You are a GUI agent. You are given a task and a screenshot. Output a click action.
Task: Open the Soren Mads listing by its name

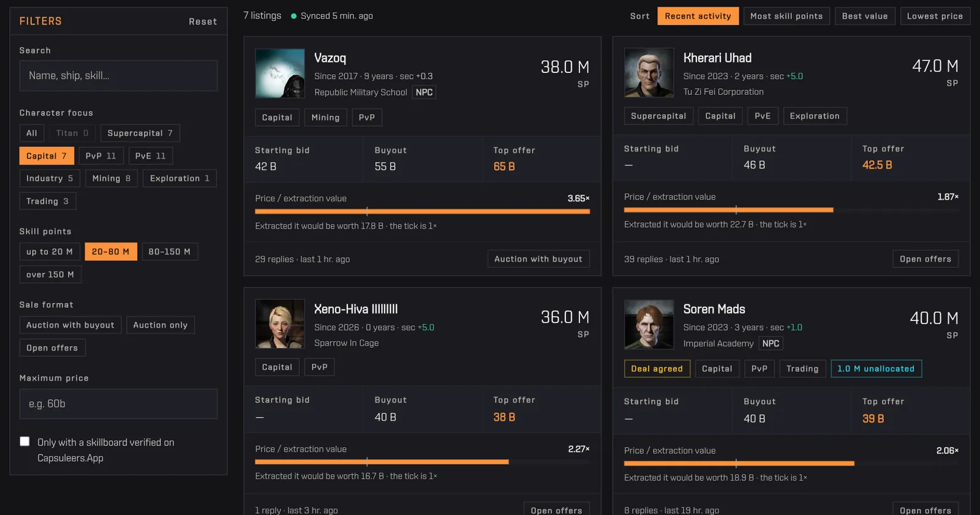tap(714, 309)
